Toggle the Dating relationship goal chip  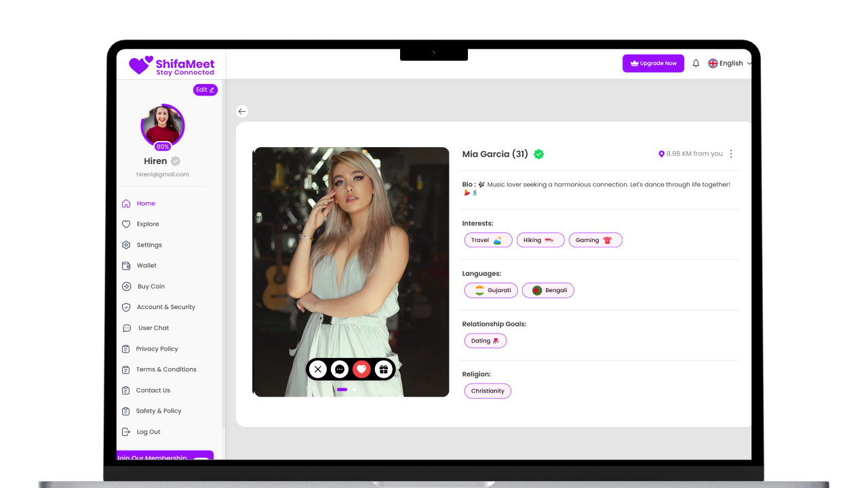coord(485,341)
